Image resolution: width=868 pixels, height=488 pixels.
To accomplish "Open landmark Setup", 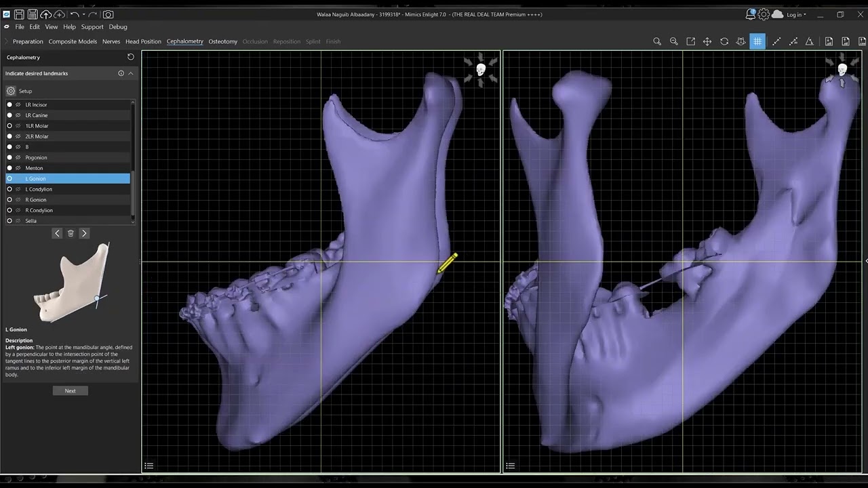I will click(19, 91).
